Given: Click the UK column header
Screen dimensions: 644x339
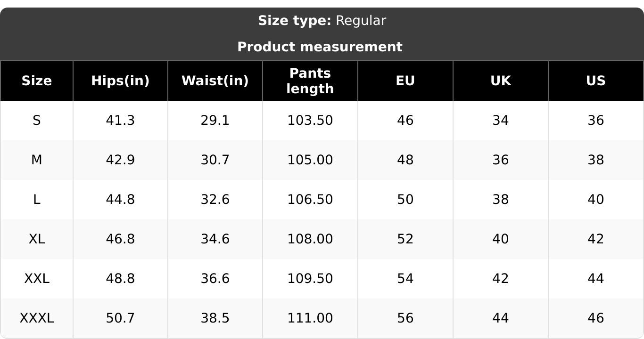Looking at the screenshot, I should 501,81.
